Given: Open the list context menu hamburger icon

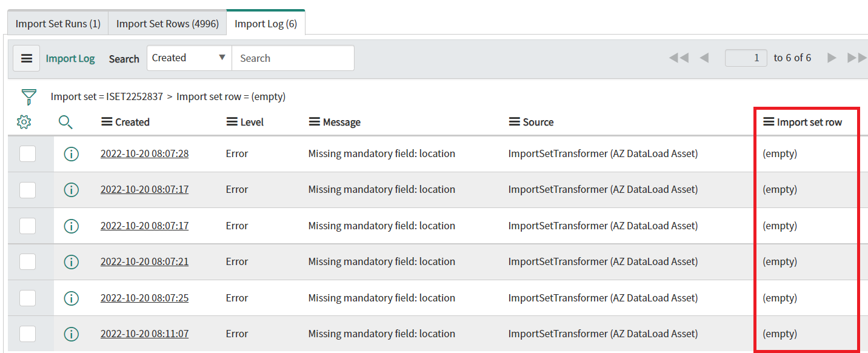Looking at the screenshot, I should [x=26, y=58].
